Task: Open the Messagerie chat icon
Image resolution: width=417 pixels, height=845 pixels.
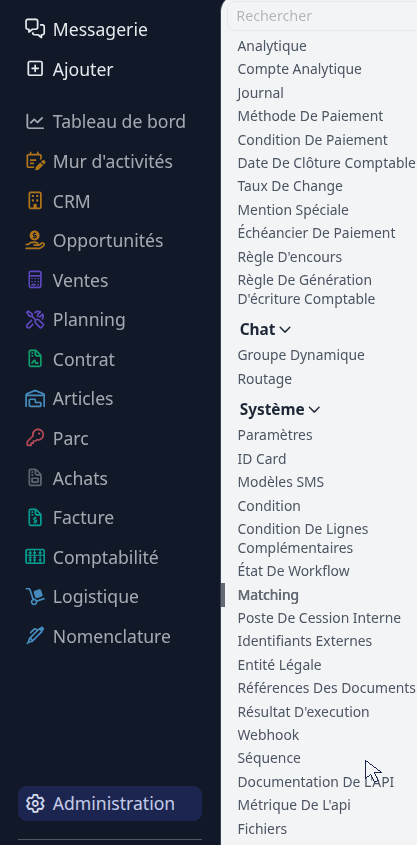Action: point(35,29)
